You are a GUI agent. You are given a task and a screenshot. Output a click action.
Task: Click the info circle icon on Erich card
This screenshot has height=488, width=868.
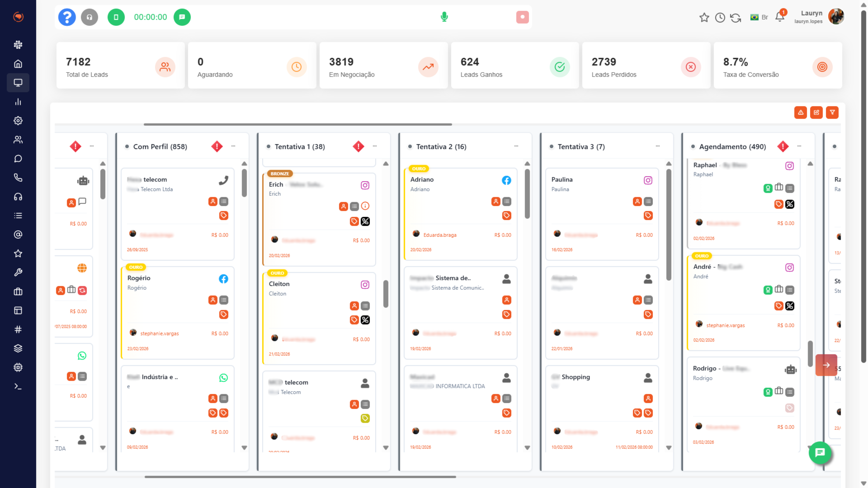(365, 206)
